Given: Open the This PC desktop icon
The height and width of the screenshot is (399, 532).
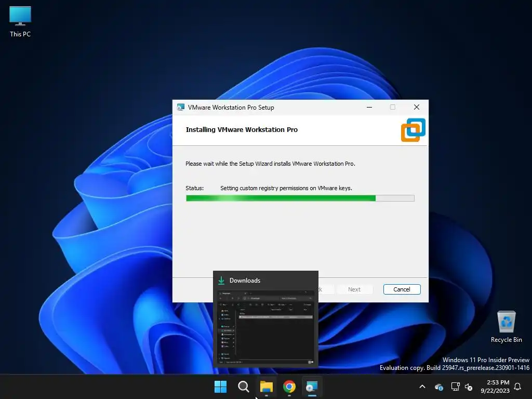Looking at the screenshot, I should 20,22.
